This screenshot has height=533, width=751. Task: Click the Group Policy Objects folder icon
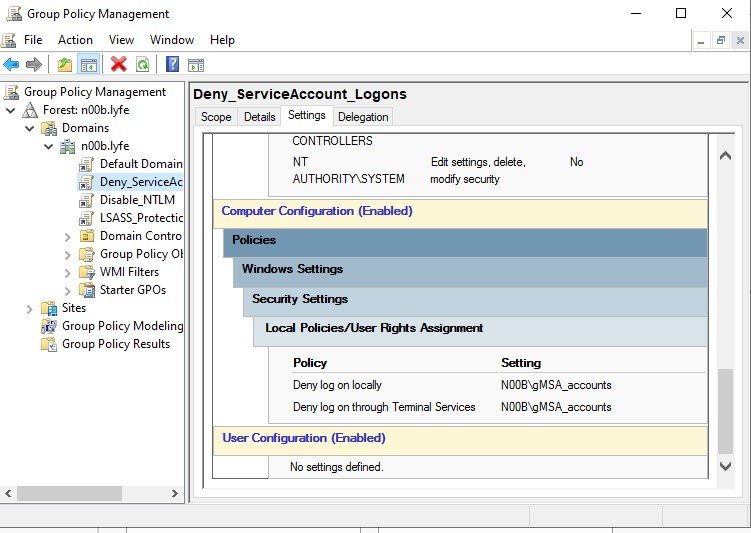[87, 254]
